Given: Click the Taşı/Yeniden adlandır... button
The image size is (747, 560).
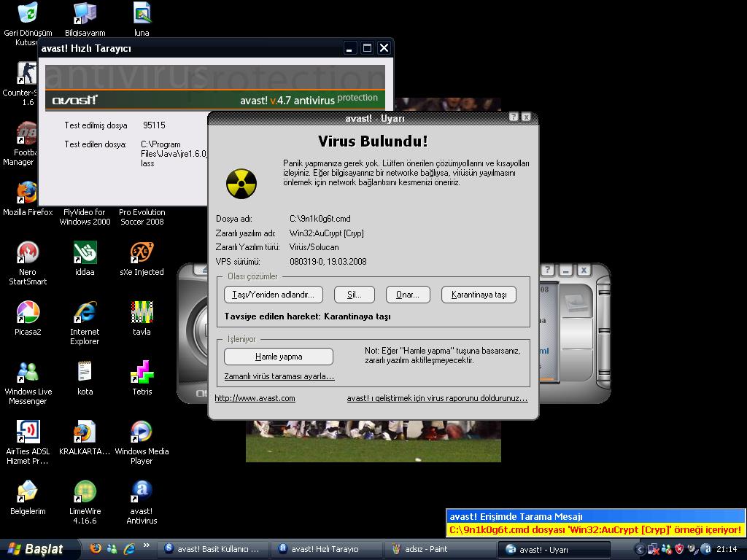Looking at the screenshot, I should [273, 295].
